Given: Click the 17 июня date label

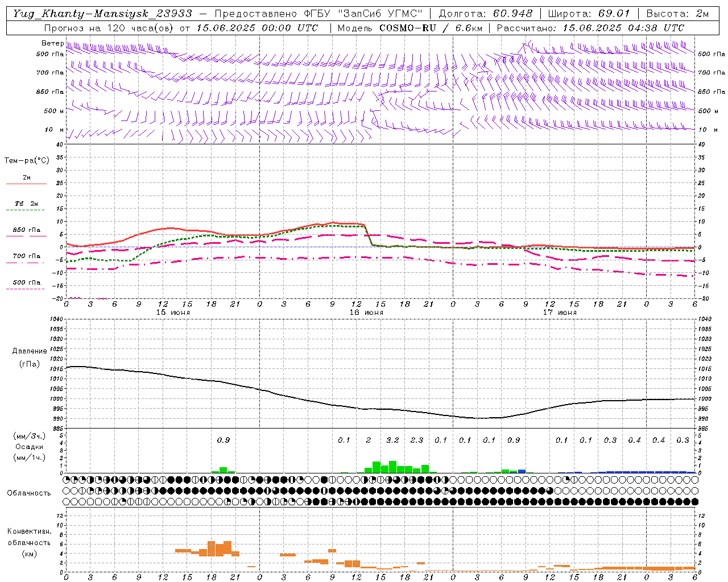Looking at the screenshot, I should (560, 313).
